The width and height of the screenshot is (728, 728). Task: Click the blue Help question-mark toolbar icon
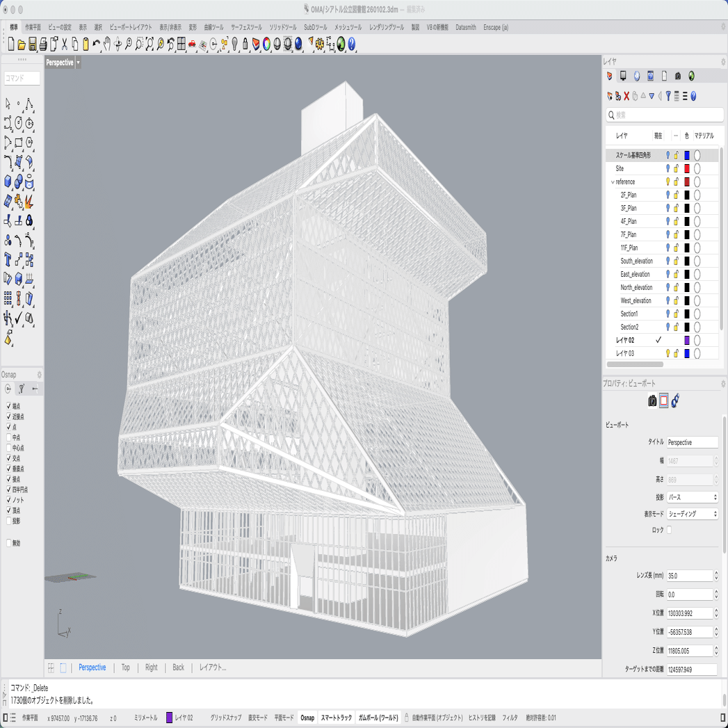click(x=351, y=44)
